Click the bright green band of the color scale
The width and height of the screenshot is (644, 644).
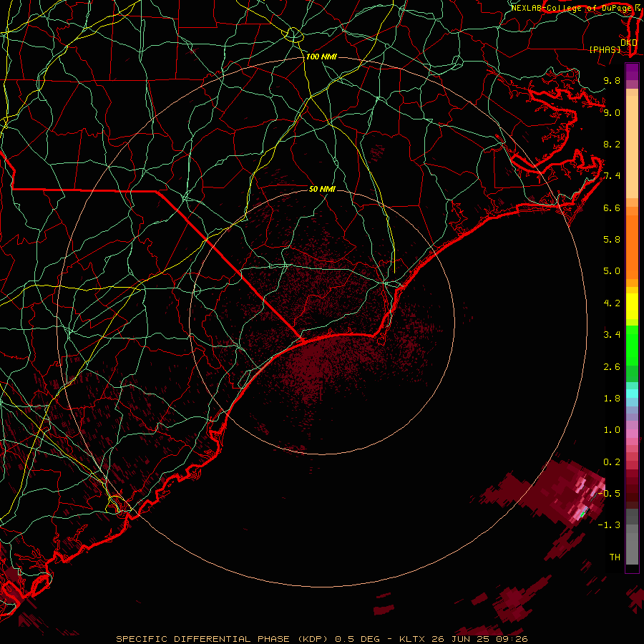click(632, 346)
